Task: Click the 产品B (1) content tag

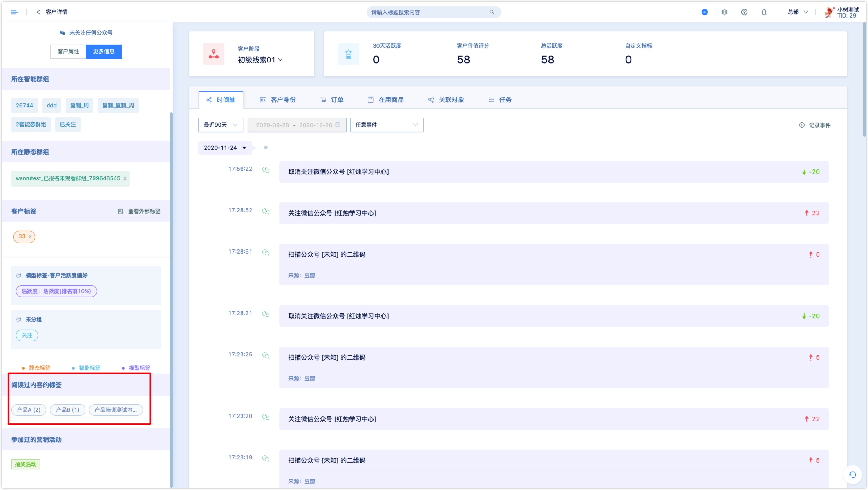Action: (67, 410)
